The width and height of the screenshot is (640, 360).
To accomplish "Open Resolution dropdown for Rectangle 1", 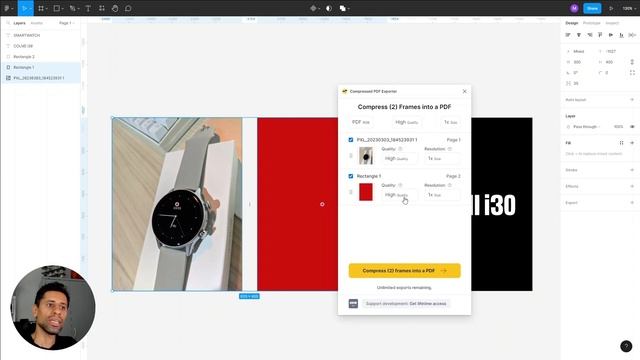I will pos(442,195).
